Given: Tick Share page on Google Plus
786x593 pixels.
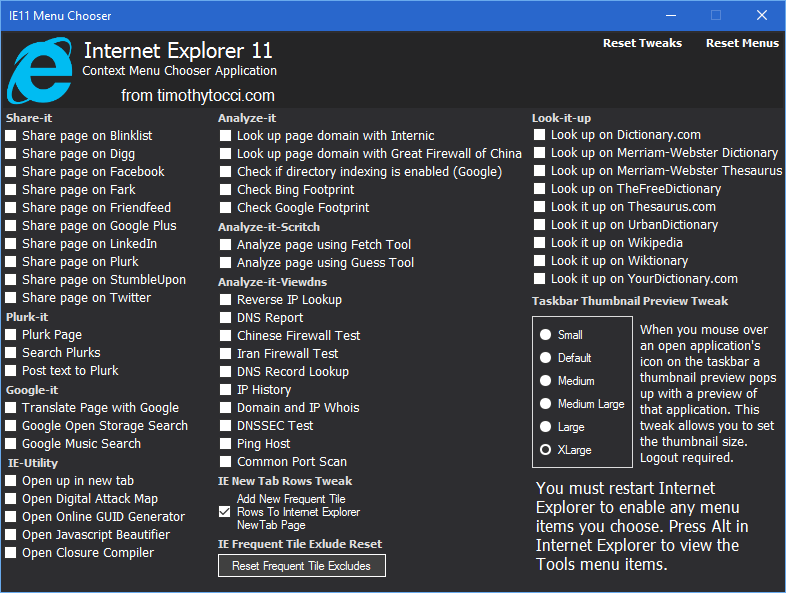Looking at the screenshot, I should point(11,226).
